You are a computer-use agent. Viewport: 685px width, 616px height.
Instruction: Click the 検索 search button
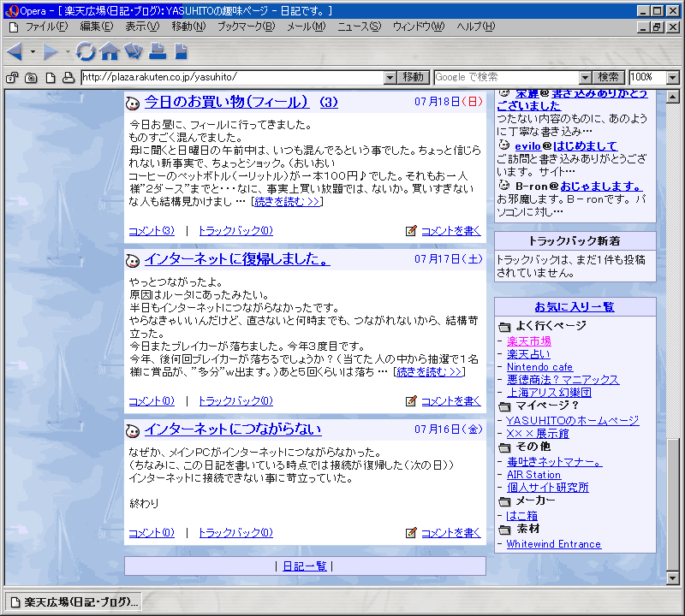[x=609, y=77]
